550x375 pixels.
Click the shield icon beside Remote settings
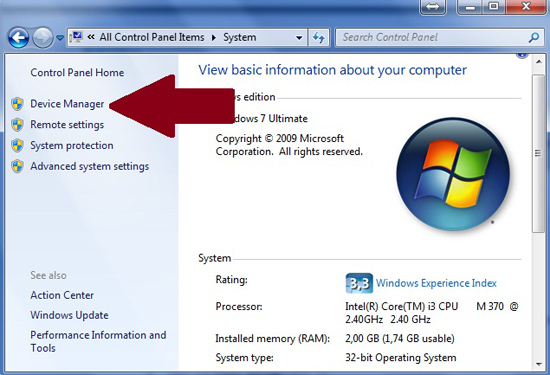coord(17,125)
